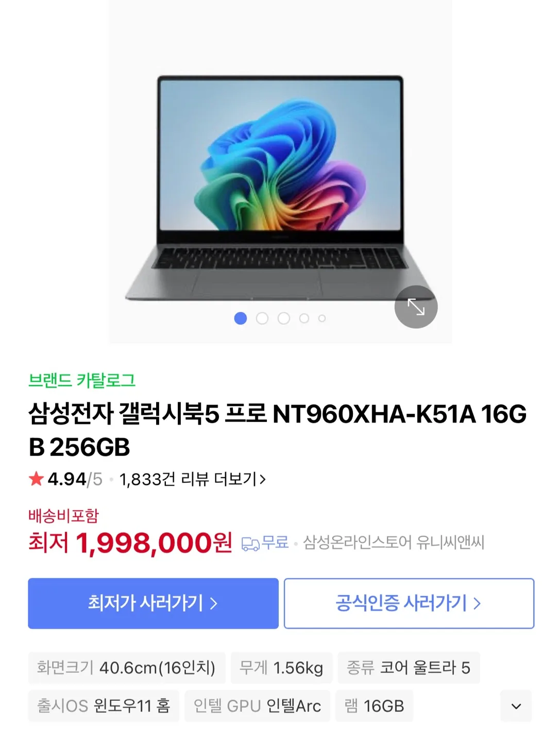This screenshot has width=560, height=742.
Task: Open the 1,833건 리뷰 더보기 link
Action: tap(192, 480)
